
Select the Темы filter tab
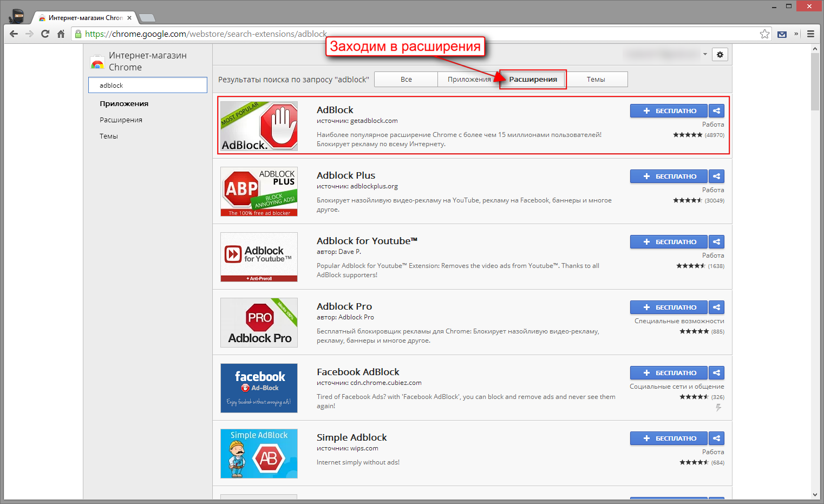596,79
